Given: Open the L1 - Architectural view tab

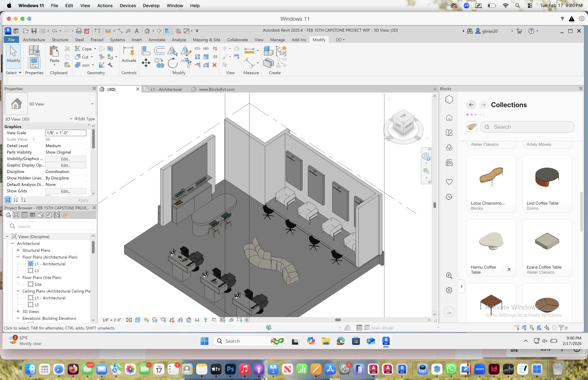Looking at the screenshot, I should (166, 89).
